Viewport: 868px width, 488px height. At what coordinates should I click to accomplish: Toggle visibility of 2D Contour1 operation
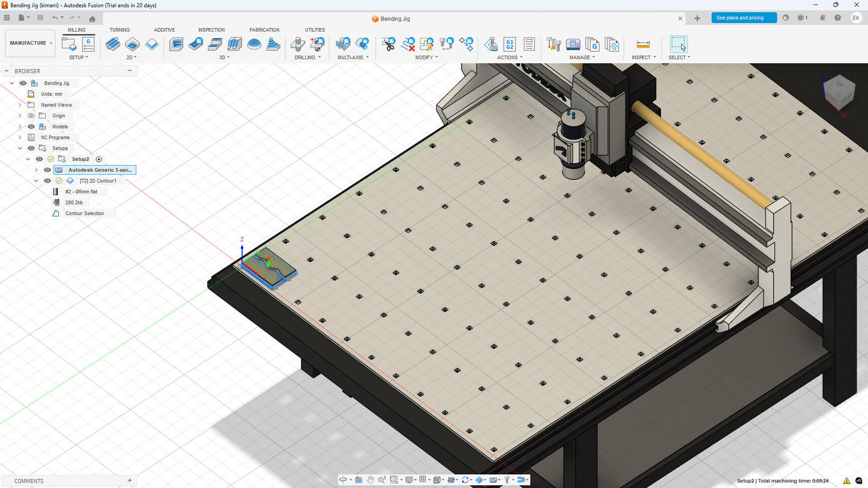(x=47, y=181)
